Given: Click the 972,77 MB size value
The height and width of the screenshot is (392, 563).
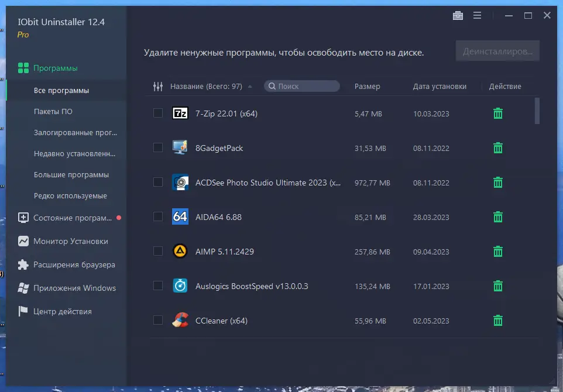Looking at the screenshot, I should 372,183.
